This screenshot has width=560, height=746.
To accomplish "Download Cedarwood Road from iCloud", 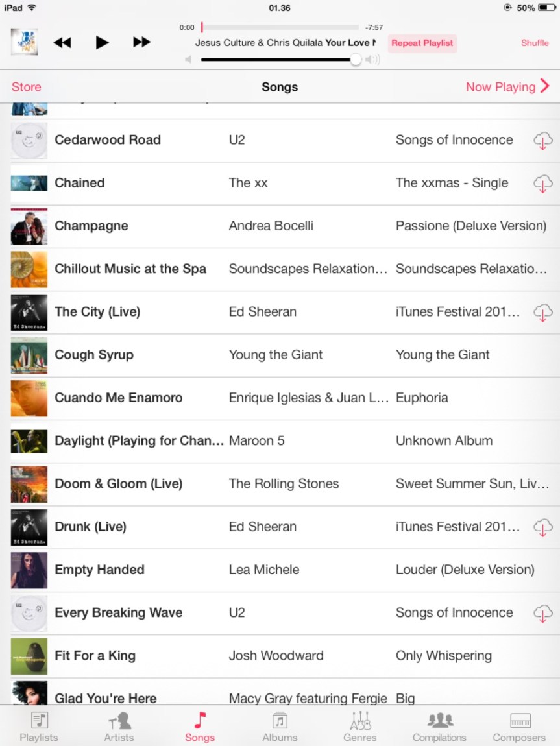I will pyautogui.click(x=542, y=140).
